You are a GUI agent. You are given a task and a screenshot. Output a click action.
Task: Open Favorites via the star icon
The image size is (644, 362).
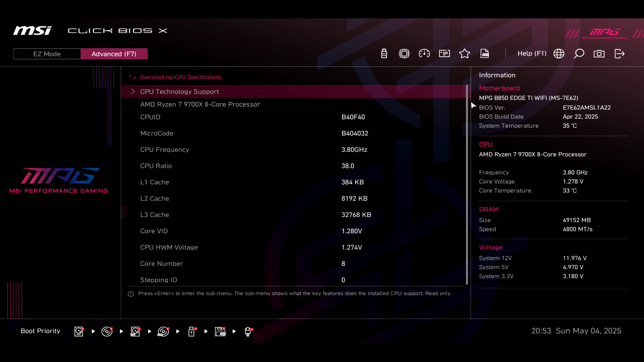[x=465, y=54]
